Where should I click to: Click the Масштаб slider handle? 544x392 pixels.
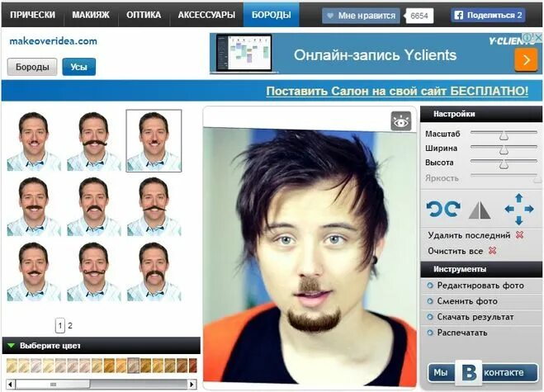click(x=504, y=135)
